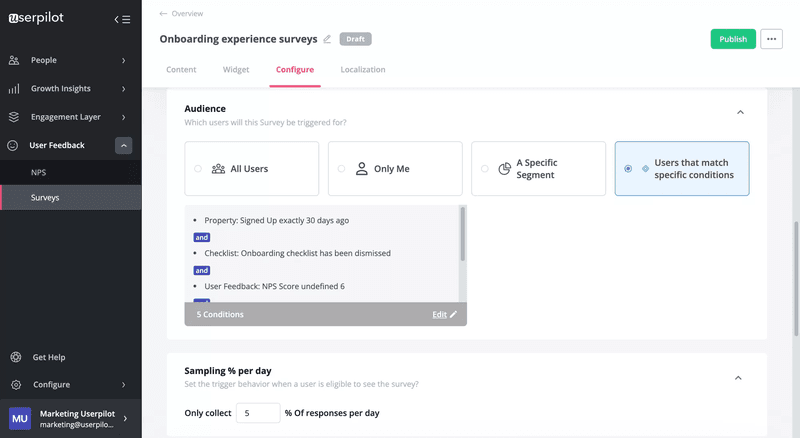Select Users that match specific conditions radio

(628, 168)
